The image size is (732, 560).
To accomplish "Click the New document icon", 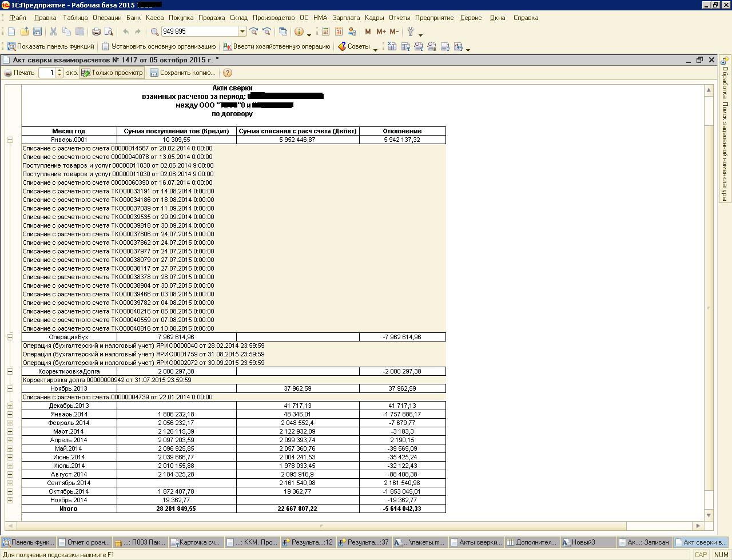I will pos(11,31).
